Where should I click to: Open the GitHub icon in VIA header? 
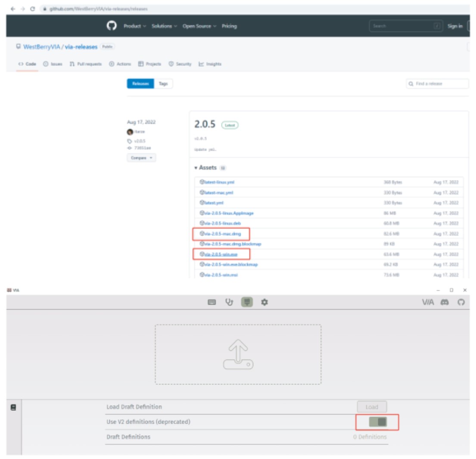[x=461, y=302]
